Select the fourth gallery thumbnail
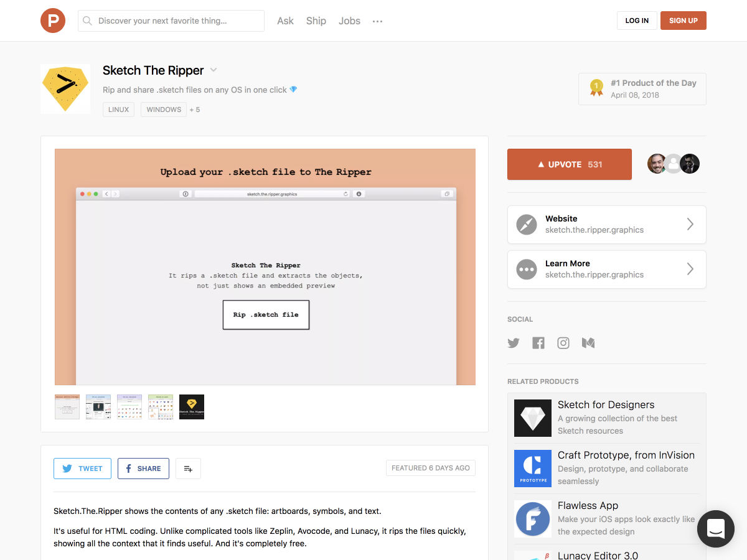Screen dimensions: 747x560 tap(161, 407)
